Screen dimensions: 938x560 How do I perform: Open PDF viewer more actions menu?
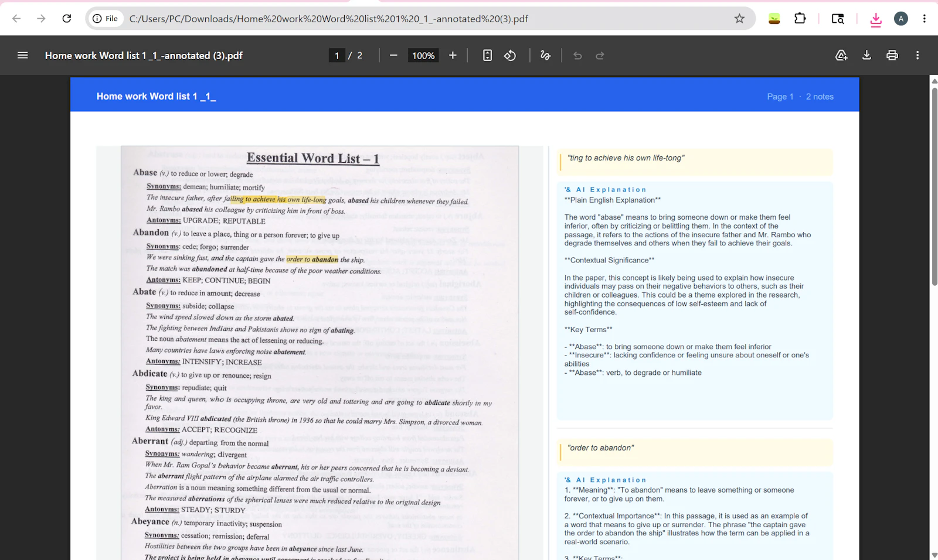[x=917, y=56]
